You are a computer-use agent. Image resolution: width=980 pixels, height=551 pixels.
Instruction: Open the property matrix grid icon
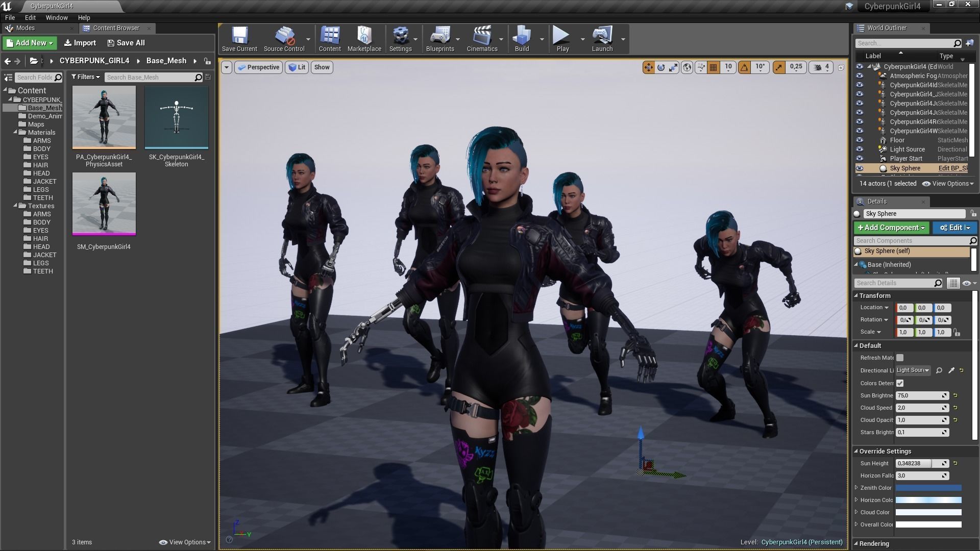click(x=953, y=283)
